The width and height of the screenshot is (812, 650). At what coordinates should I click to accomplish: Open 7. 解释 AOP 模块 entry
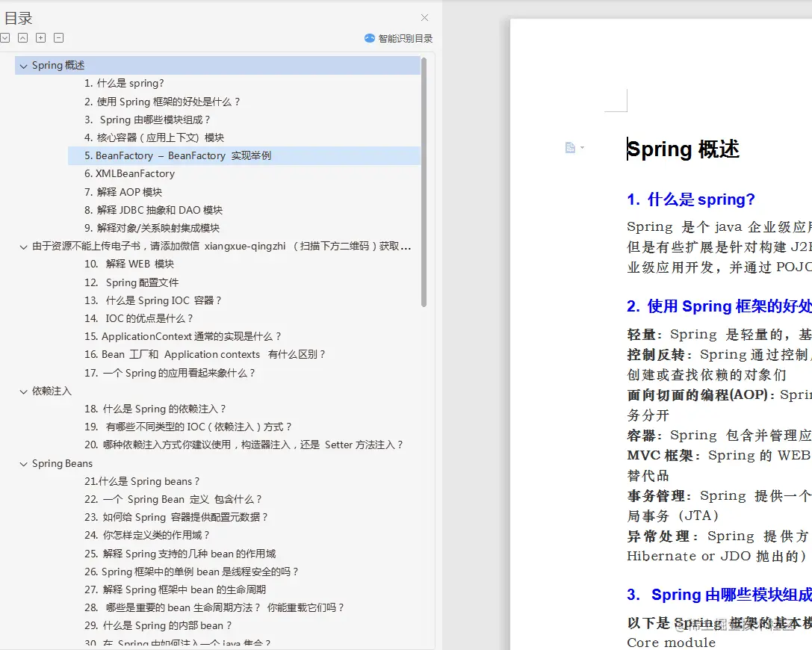pos(123,192)
